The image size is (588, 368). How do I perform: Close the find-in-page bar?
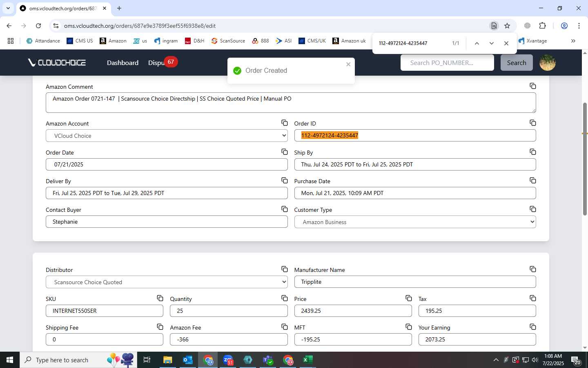(506, 43)
